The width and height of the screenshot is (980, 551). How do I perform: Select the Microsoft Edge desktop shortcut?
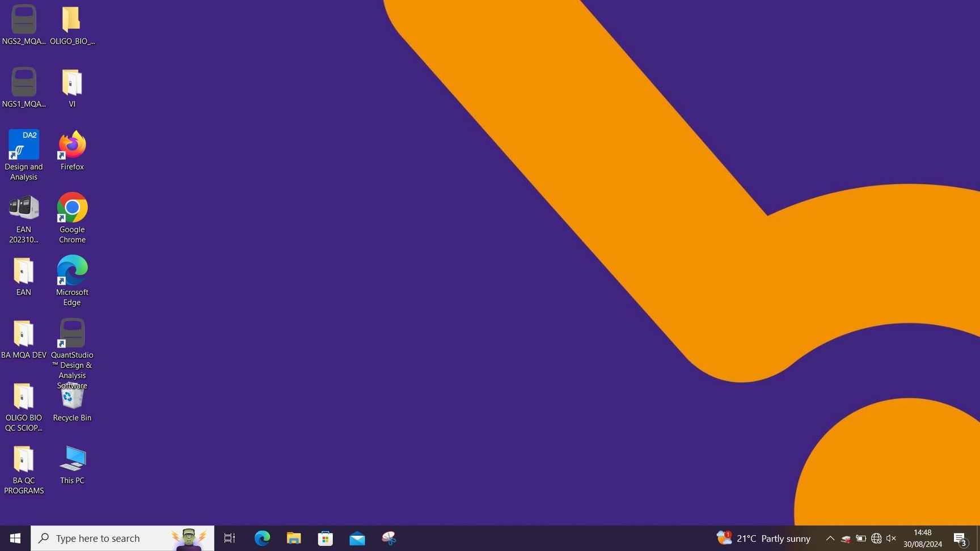[x=72, y=271]
